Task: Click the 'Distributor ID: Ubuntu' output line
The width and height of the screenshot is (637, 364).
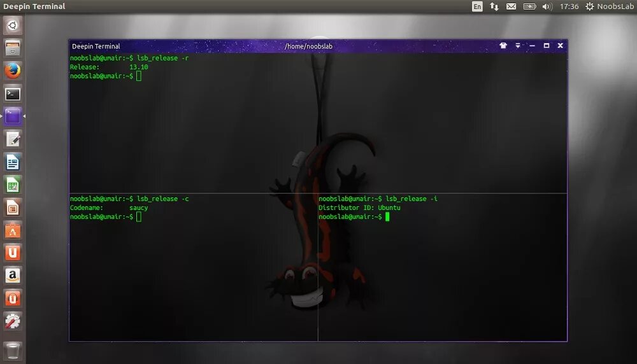Action: click(359, 207)
